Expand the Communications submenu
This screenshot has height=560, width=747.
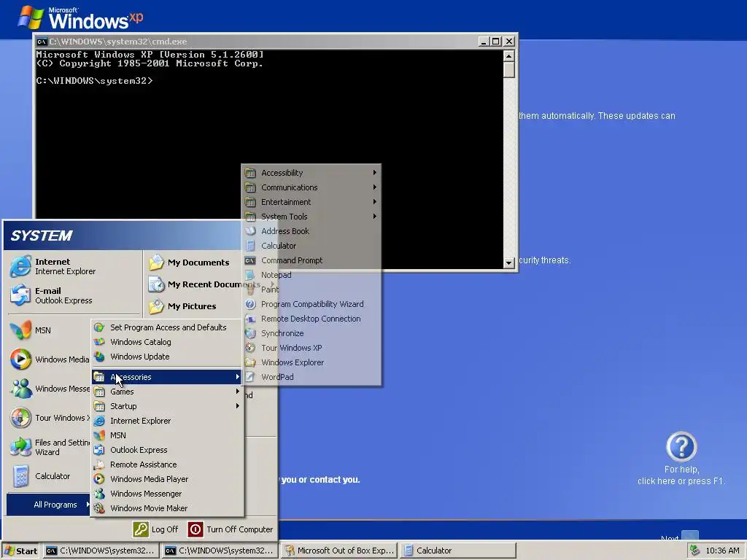click(x=311, y=187)
